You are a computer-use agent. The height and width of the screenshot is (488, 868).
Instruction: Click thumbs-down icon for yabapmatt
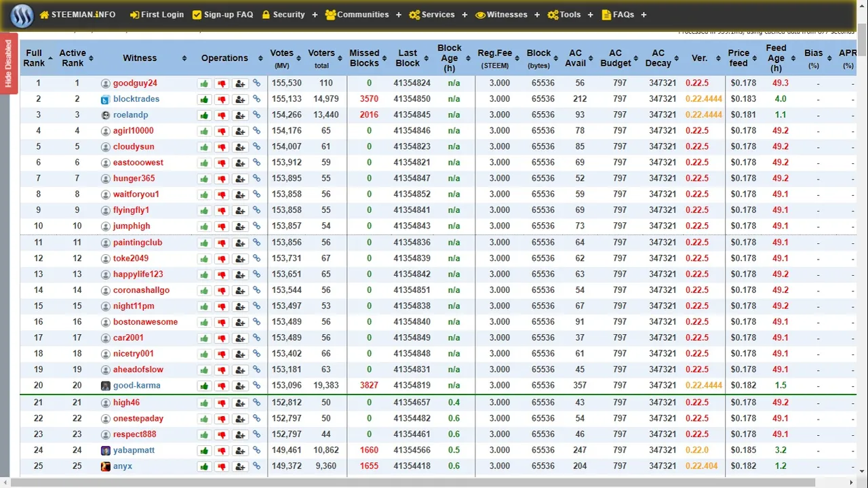point(222,451)
